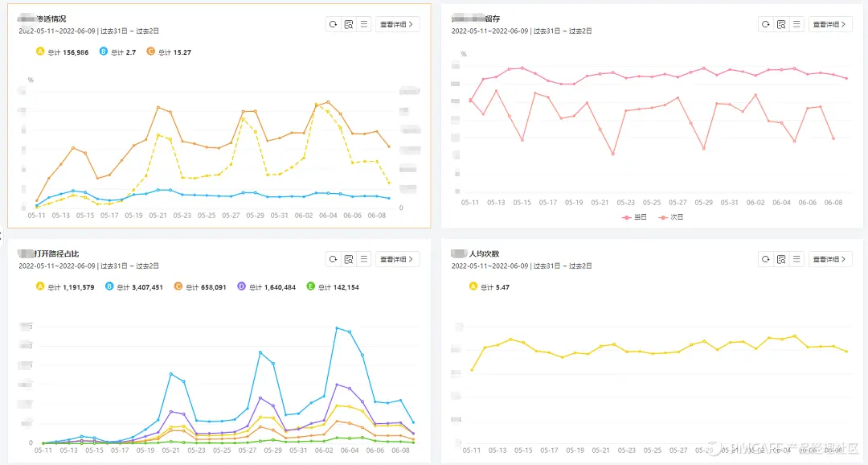The image size is (868, 465).
Task: Click the first data point on 人均次数 yellow line
Action: point(472,370)
